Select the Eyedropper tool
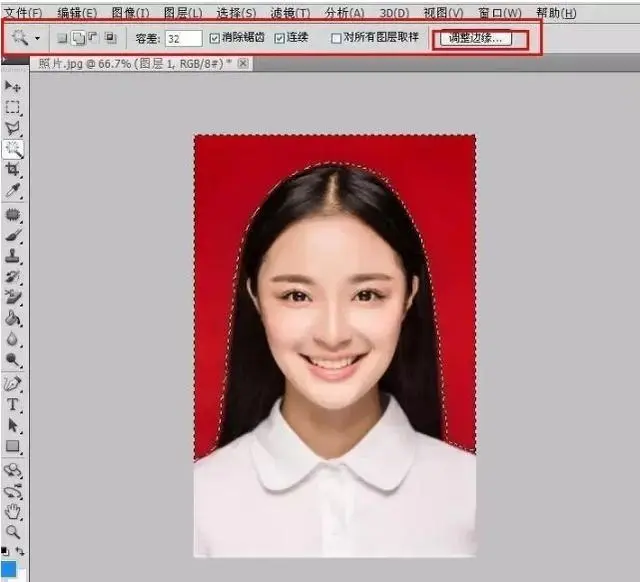 pos(14,190)
